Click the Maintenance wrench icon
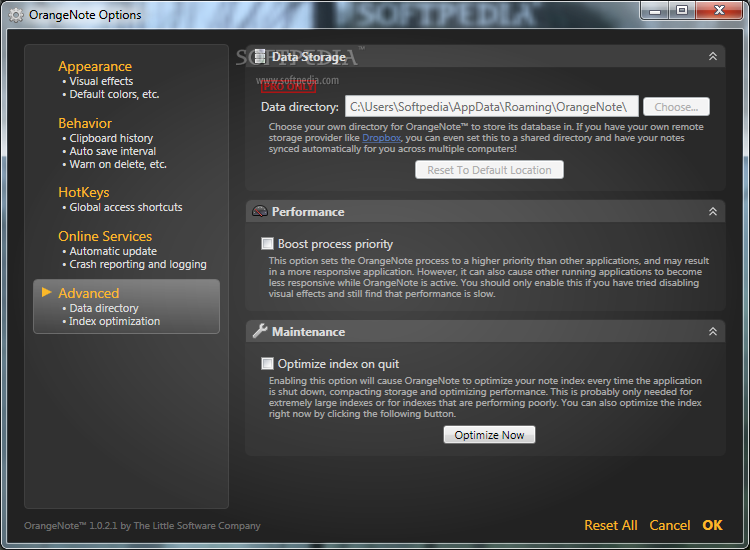The width and height of the screenshot is (750, 550). point(260,331)
